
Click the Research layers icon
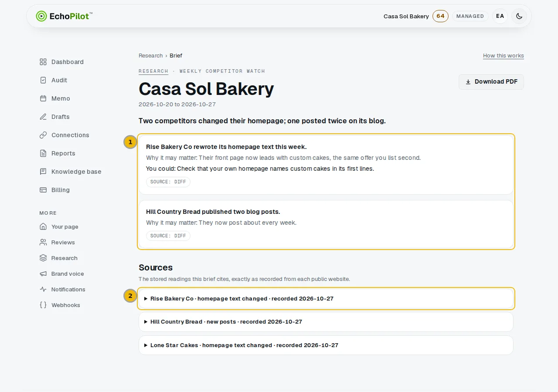[x=43, y=258]
